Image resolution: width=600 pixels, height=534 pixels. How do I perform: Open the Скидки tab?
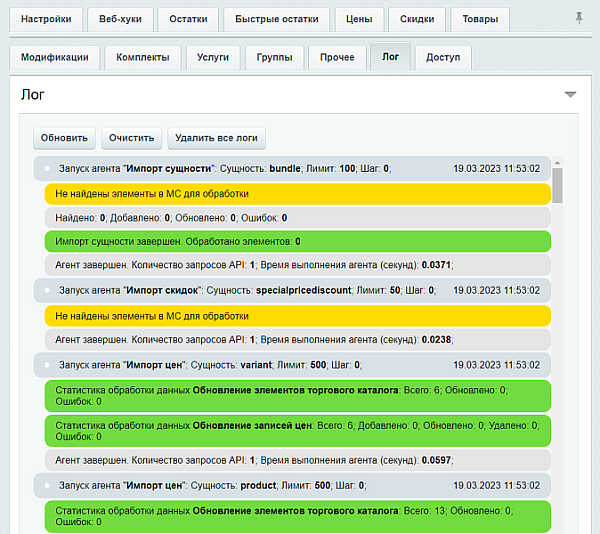click(415, 20)
